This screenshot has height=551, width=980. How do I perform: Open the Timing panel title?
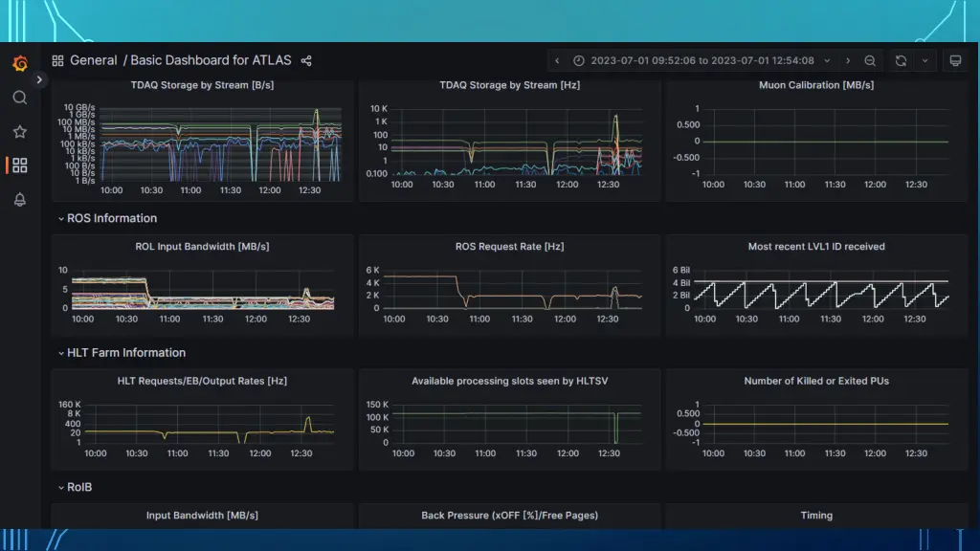point(816,516)
